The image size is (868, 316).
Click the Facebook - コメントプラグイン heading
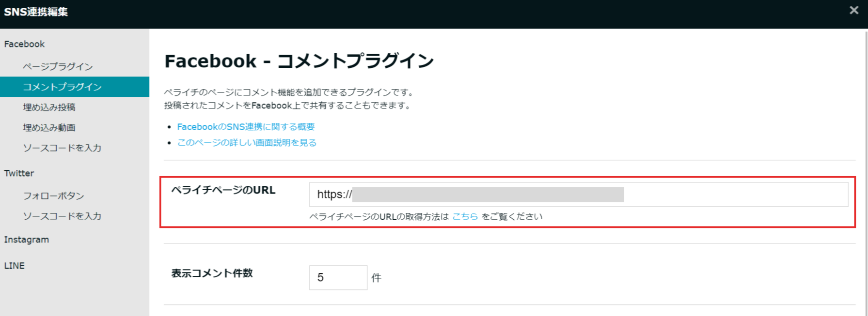299,61
